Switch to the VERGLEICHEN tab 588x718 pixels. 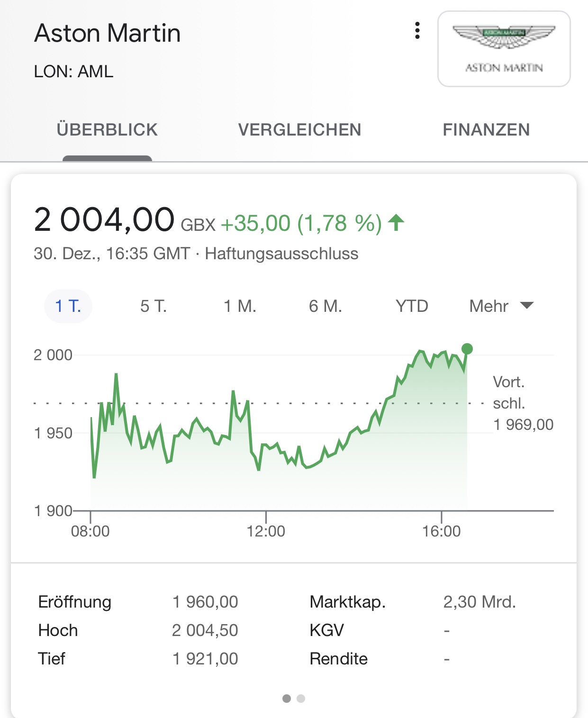point(299,129)
